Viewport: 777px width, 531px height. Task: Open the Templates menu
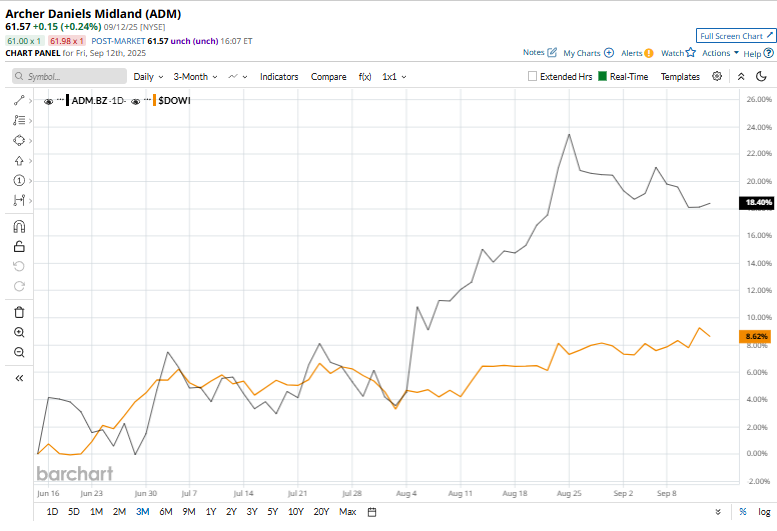click(x=680, y=77)
